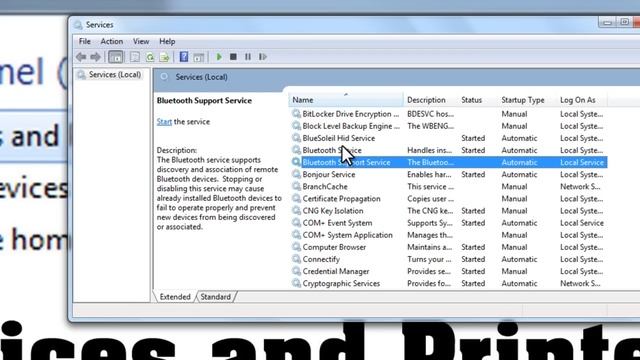
Task: Open the File menu
Action: click(x=84, y=41)
